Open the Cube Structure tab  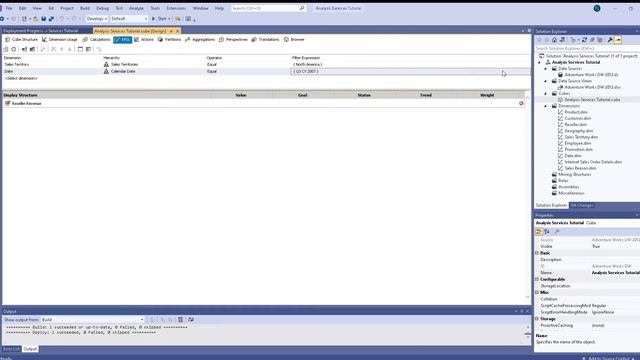(21, 40)
